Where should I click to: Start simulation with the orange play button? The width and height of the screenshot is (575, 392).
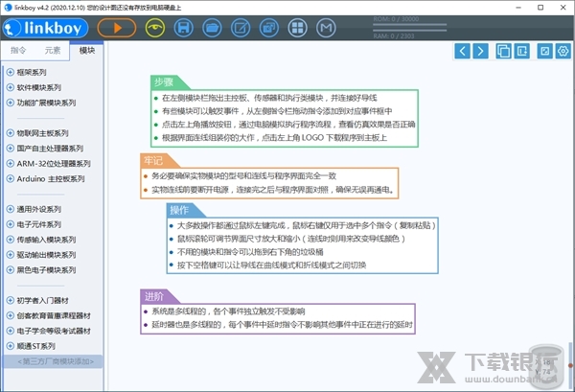pyautogui.click(x=117, y=28)
